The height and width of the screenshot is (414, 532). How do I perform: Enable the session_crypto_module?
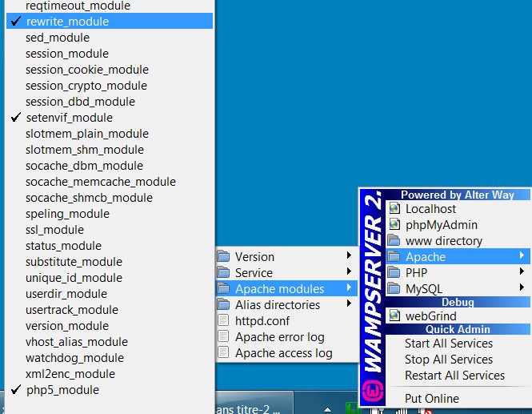[110, 85]
